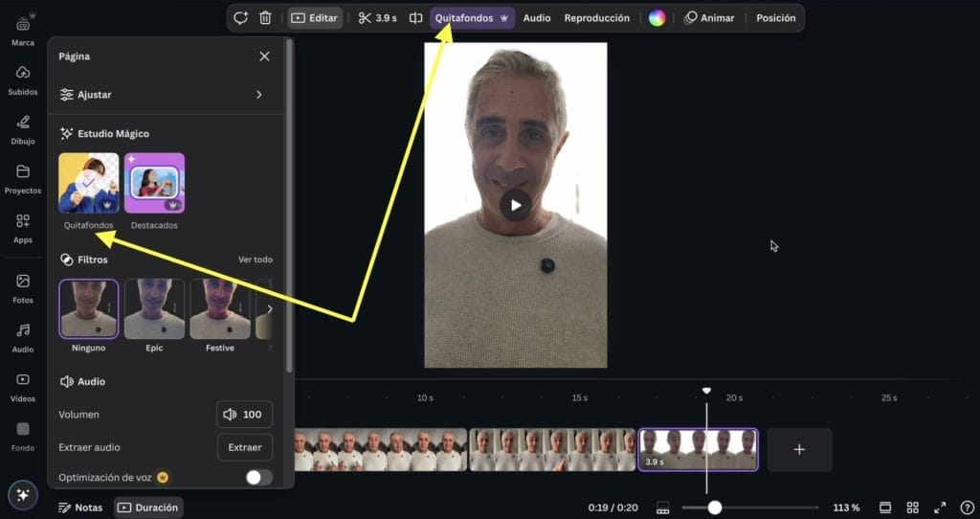Image resolution: width=980 pixels, height=519 pixels.
Task: Open the grid view icon at bottom right
Action: [912, 508]
